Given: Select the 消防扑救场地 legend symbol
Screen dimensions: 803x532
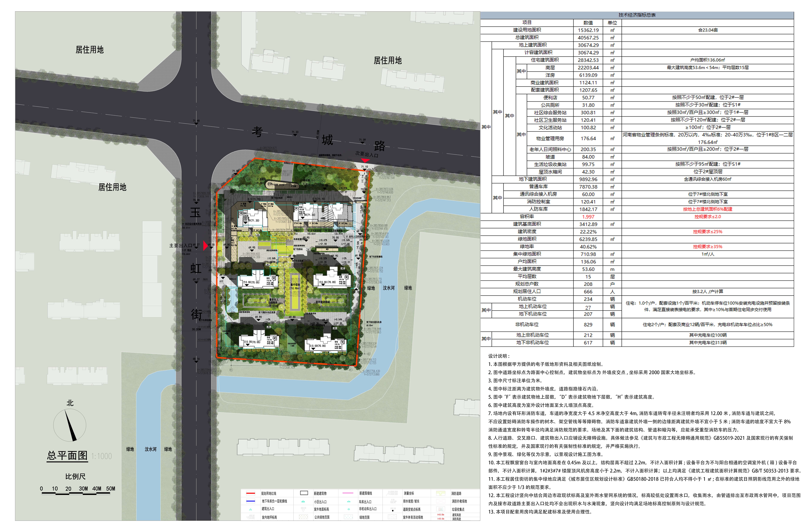Looking at the screenshot, I should [441, 501].
